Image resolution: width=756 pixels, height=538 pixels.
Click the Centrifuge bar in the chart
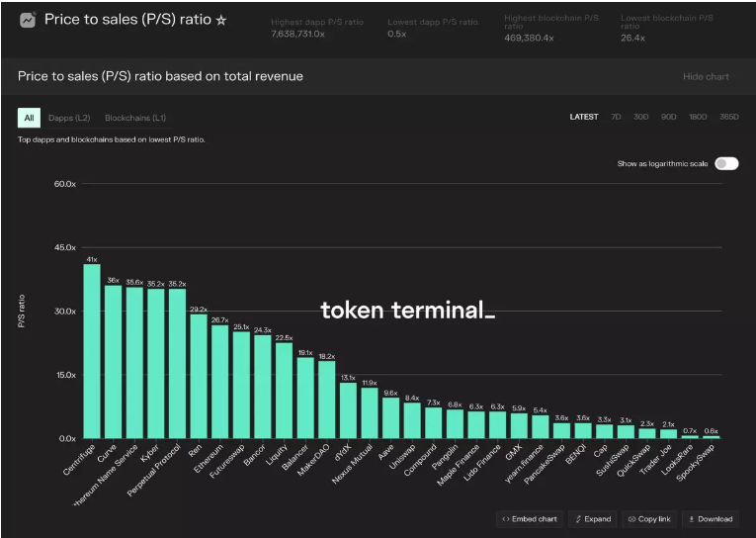pos(91,351)
